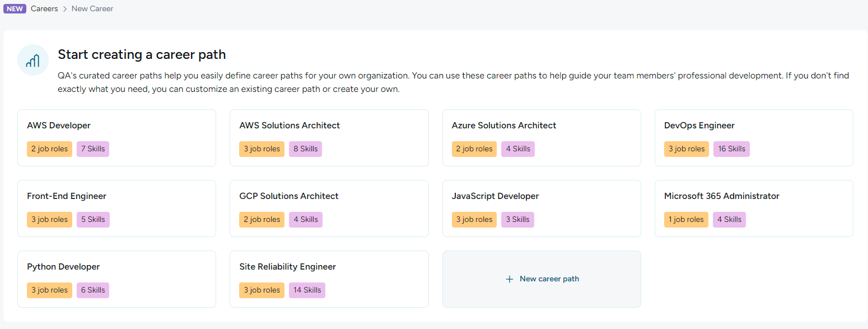Click the plus icon for new career path
Screen dimensions: 868x329
click(x=510, y=279)
